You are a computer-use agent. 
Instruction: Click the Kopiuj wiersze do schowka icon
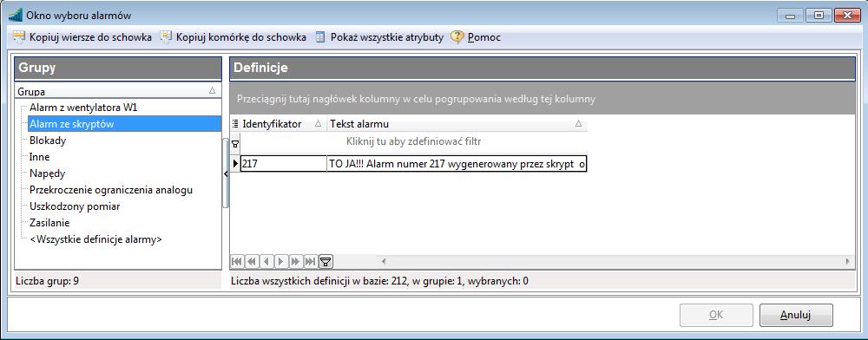(x=19, y=37)
